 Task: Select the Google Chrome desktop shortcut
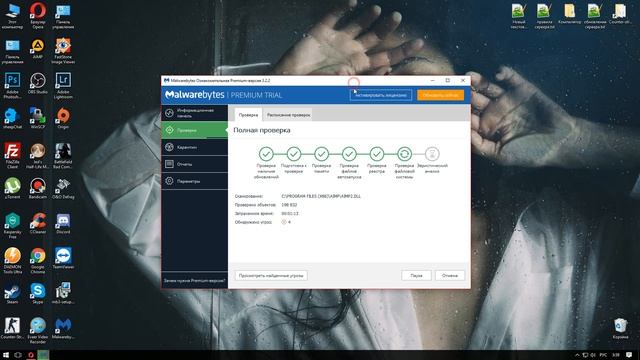pos(38,261)
